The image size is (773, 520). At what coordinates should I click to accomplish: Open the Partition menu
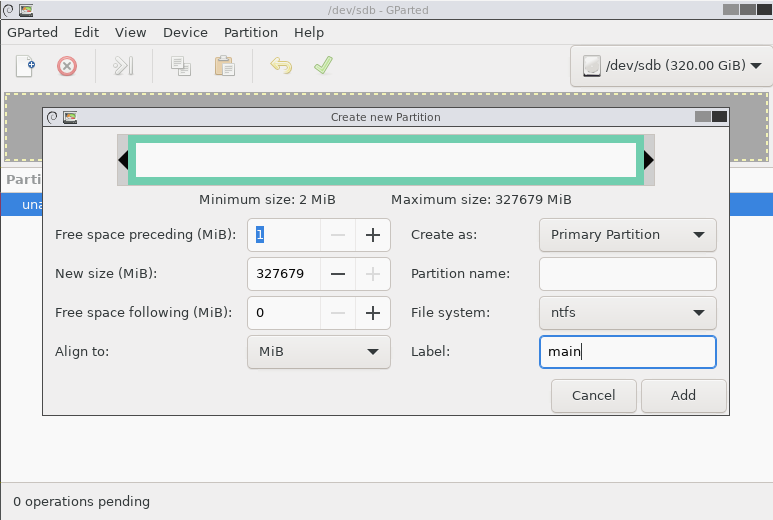click(x=251, y=33)
